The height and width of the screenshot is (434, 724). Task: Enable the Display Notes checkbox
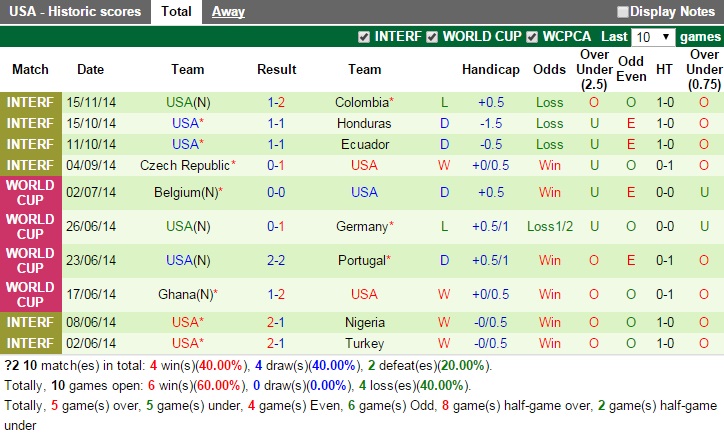(623, 12)
